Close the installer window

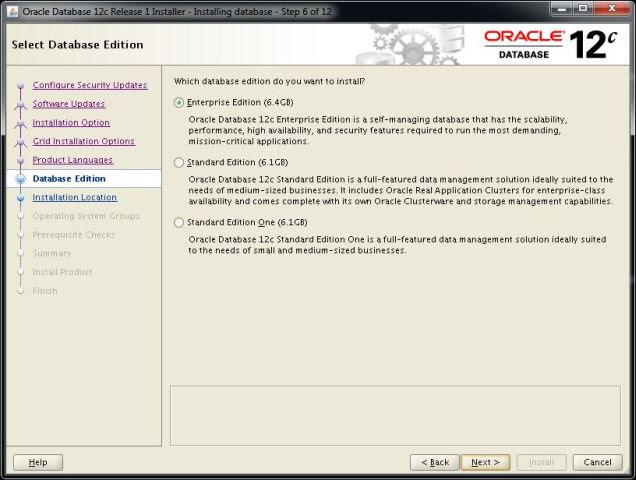point(612,9)
